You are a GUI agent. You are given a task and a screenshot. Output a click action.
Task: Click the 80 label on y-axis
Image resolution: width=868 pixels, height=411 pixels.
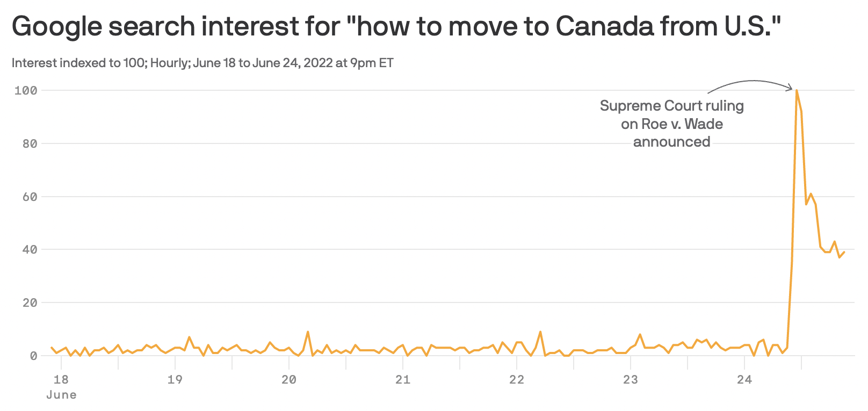(x=30, y=143)
